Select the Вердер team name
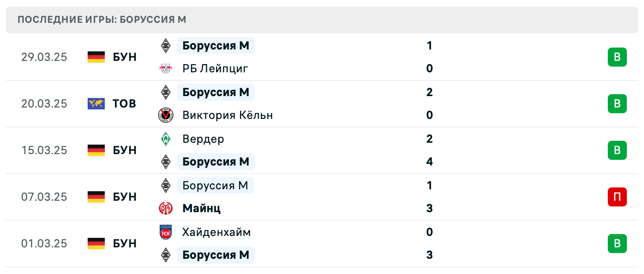644x274 pixels. pos(203,139)
